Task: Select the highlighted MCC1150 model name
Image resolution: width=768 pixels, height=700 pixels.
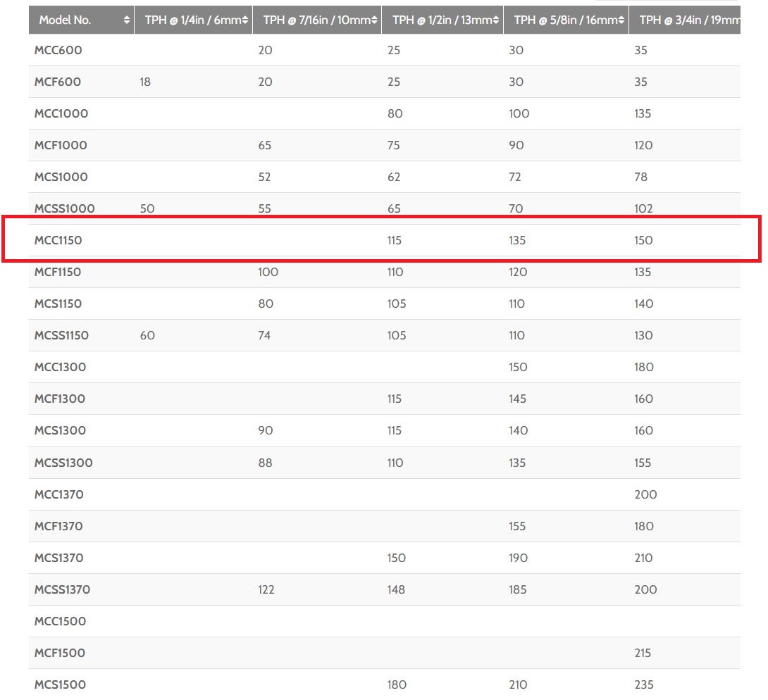Action: click(x=58, y=240)
